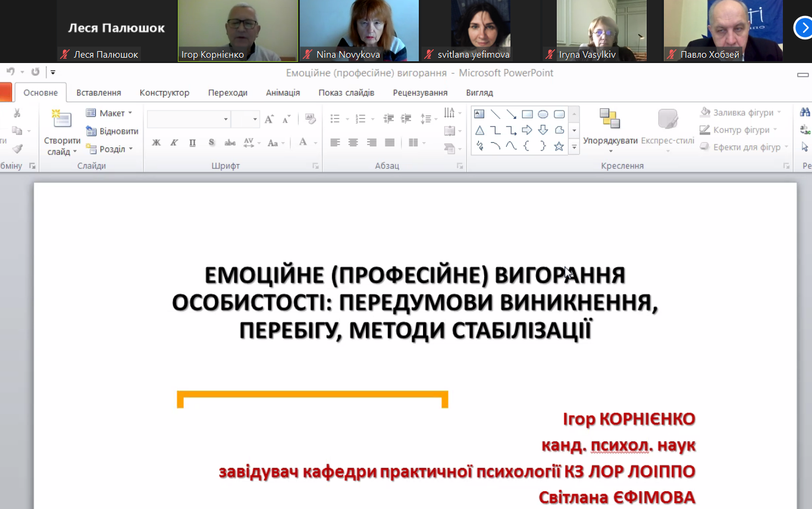Click the Розділ section button

tap(112, 149)
